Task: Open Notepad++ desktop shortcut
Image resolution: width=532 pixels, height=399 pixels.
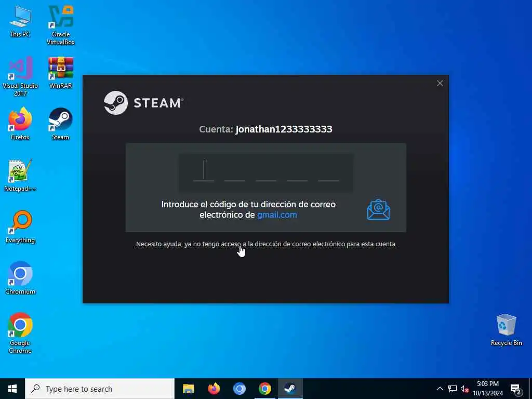Action: (x=20, y=176)
